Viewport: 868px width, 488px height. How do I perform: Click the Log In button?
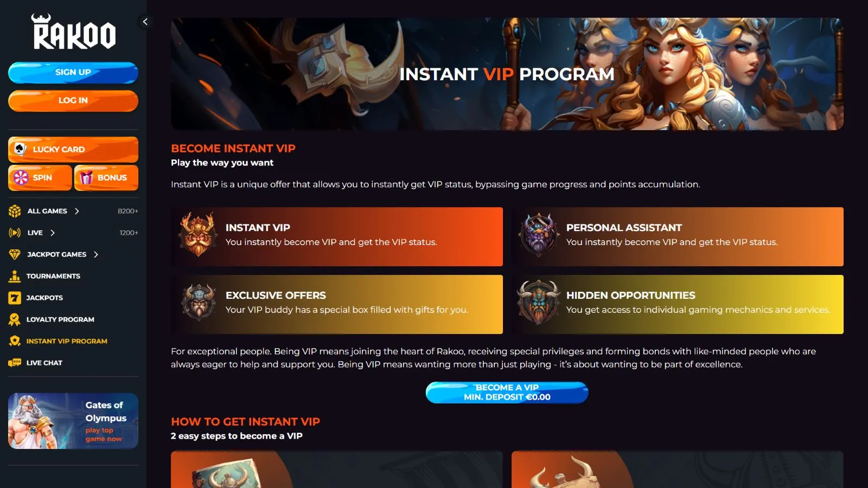(73, 100)
